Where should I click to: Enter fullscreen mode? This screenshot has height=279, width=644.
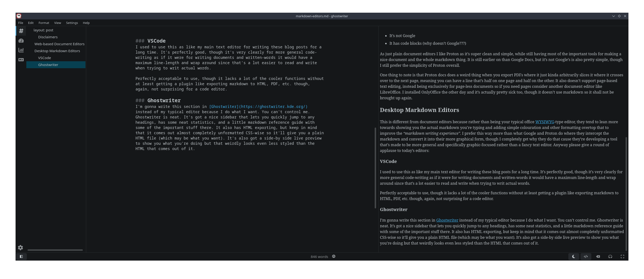pos(622,257)
